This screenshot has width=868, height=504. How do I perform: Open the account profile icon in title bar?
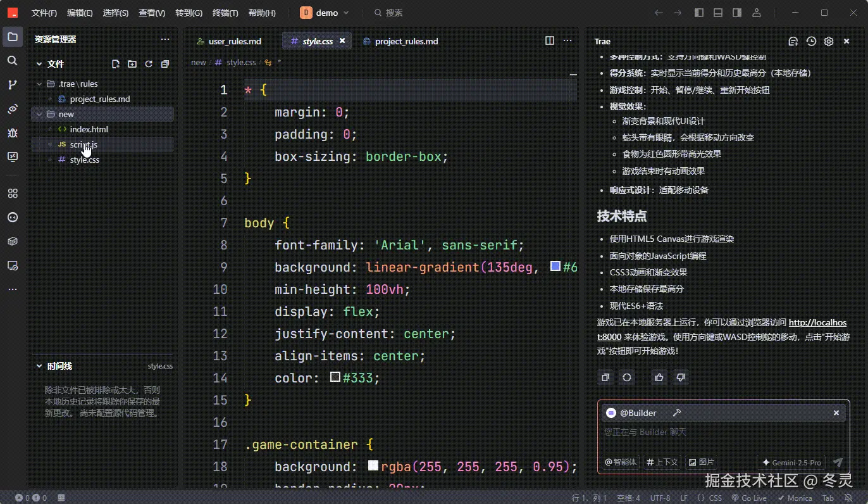(x=756, y=13)
